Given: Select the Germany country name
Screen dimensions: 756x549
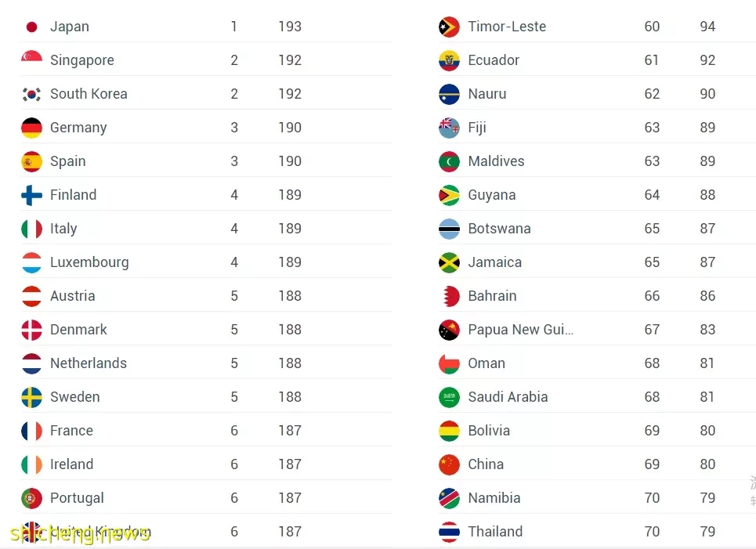Looking at the screenshot, I should pos(78,128).
